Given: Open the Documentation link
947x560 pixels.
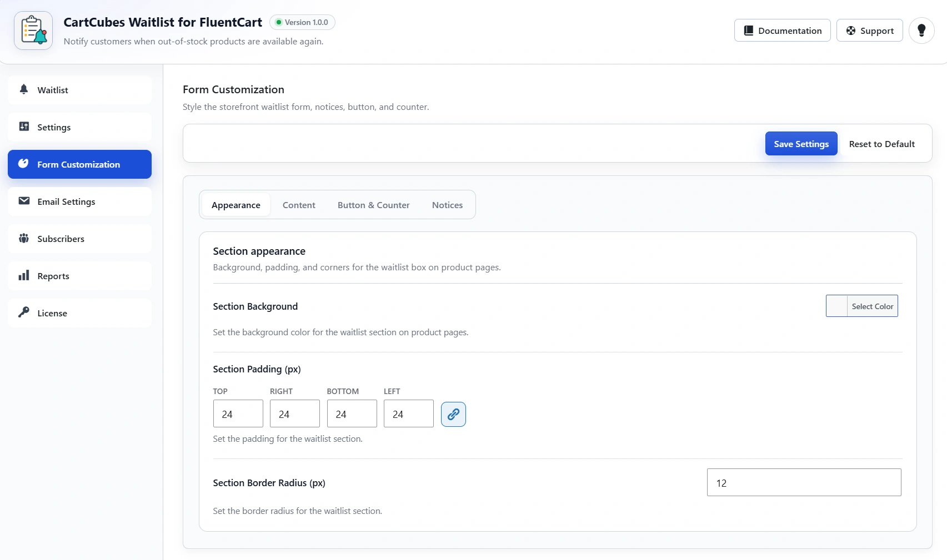Looking at the screenshot, I should click(x=783, y=31).
